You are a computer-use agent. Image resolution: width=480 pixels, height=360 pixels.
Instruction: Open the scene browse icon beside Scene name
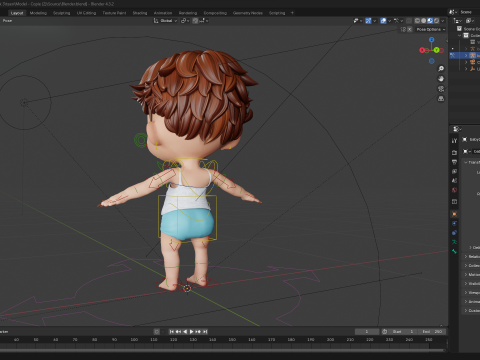pos(452,12)
